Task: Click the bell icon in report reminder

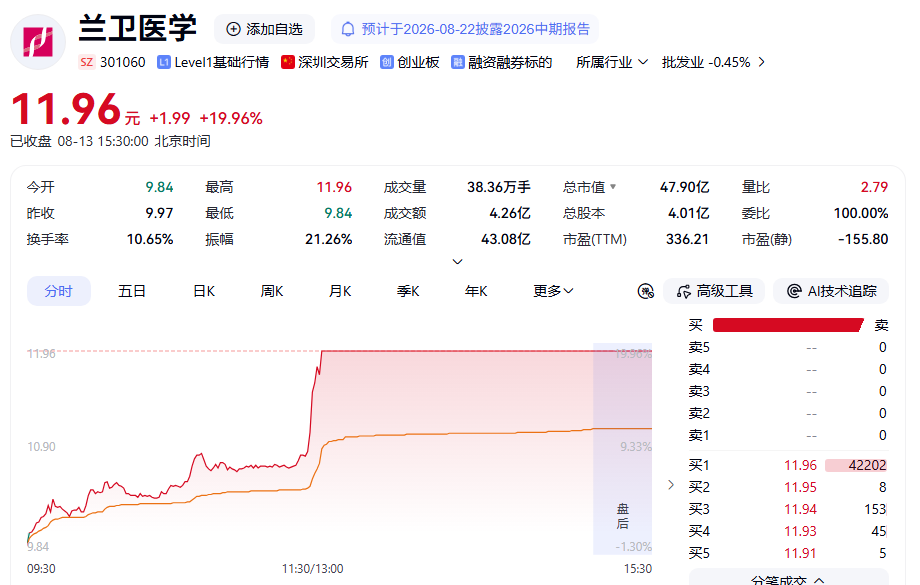Action: point(348,29)
